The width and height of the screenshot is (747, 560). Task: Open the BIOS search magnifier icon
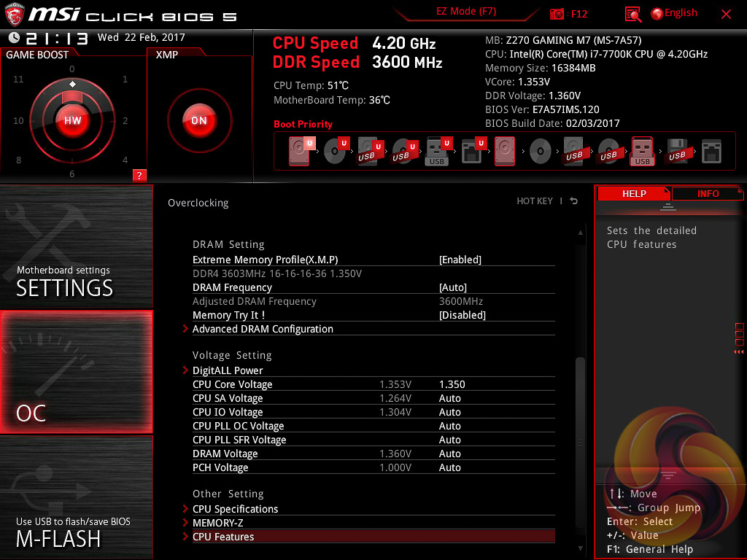coord(632,15)
